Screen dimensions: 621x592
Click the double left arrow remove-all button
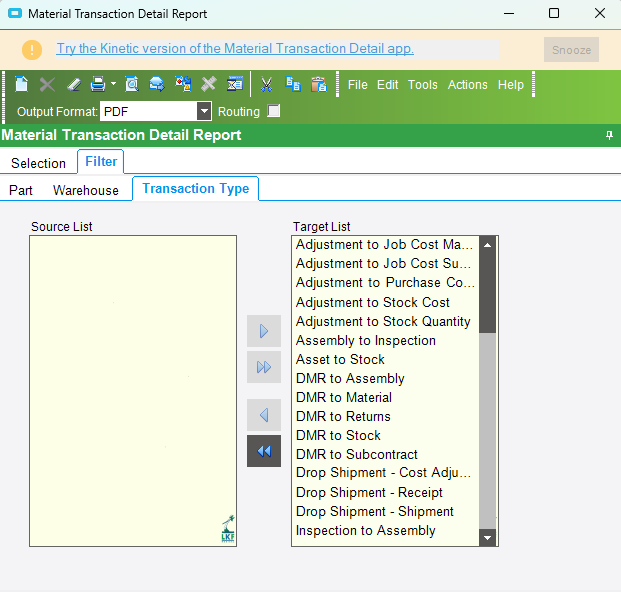[264, 451]
